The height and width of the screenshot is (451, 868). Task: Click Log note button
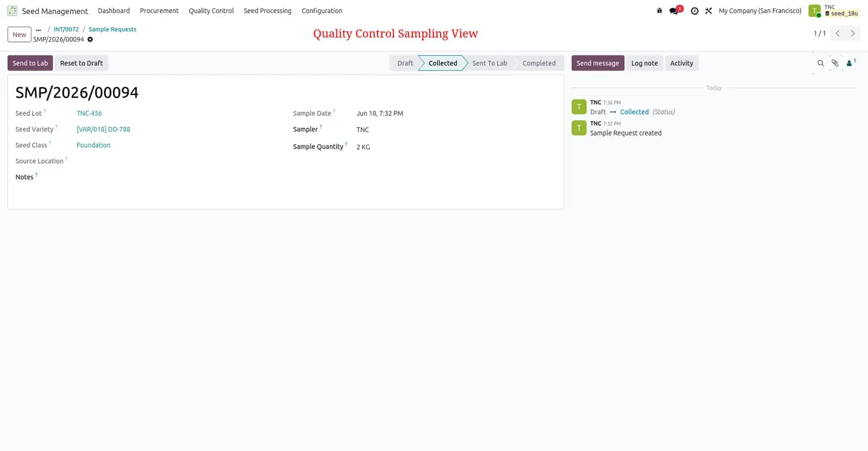tap(644, 63)
